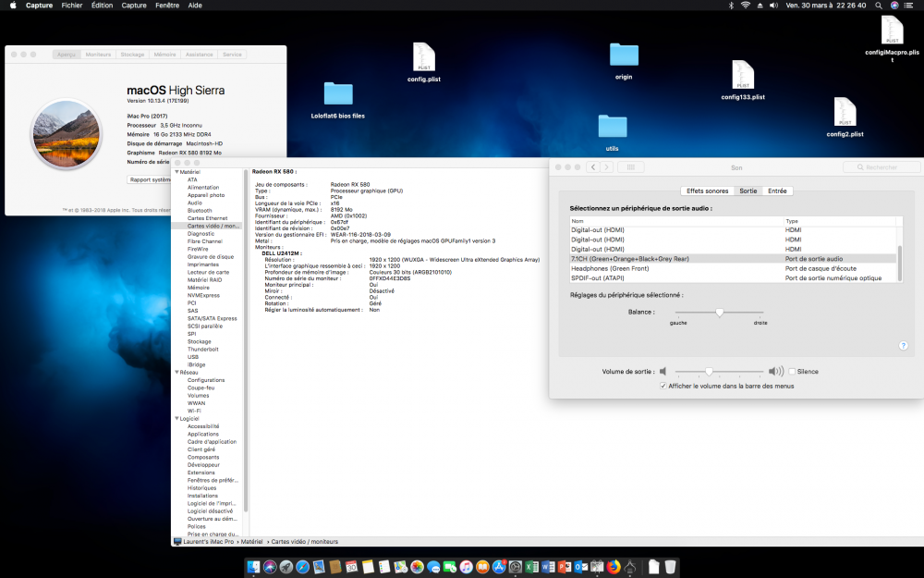Launch Microsoft Word from the Dock

tap(548, 567)
